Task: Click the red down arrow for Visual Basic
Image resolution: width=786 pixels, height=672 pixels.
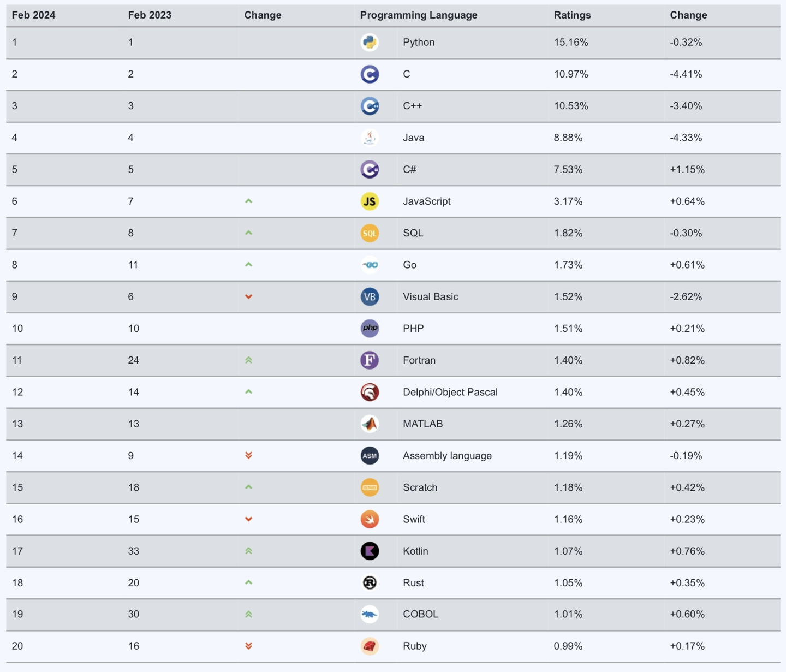Action: 248,297
